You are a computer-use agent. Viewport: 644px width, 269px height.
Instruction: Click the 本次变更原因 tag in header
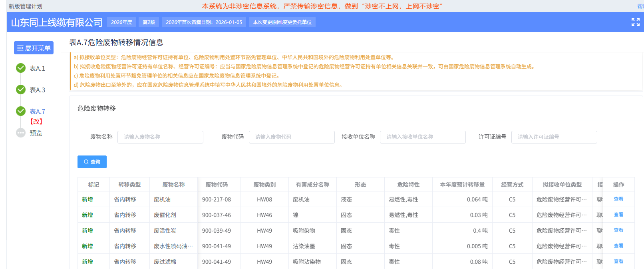(282, 22)
